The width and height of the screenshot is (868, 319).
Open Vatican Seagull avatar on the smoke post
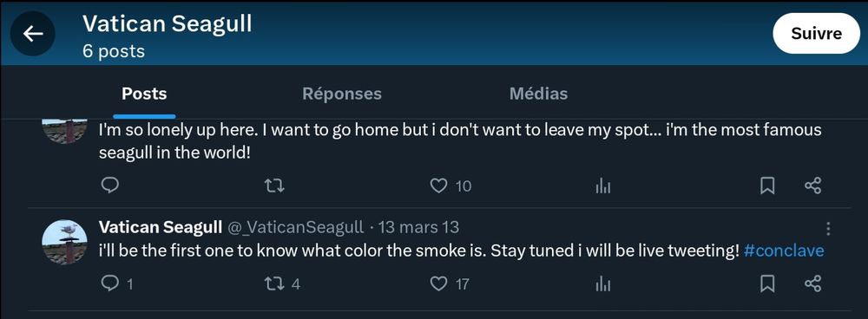[65, 242]
